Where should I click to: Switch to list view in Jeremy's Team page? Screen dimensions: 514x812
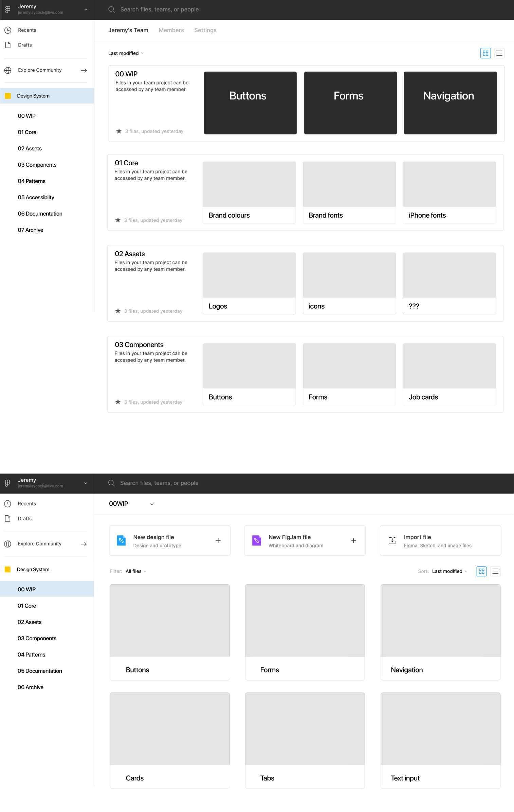click(x=499, y=53)
